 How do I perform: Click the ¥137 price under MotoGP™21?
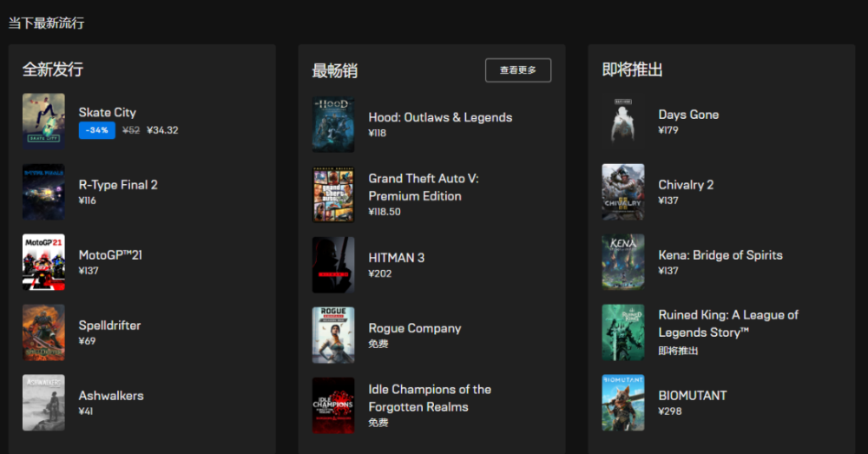89,271
